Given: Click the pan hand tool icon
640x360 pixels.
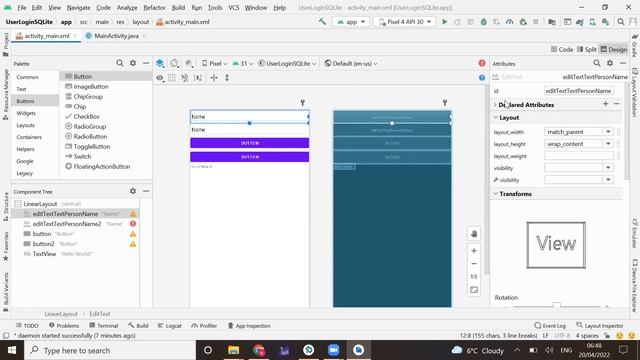Looking at the screenshot, I should click(474, 234).
